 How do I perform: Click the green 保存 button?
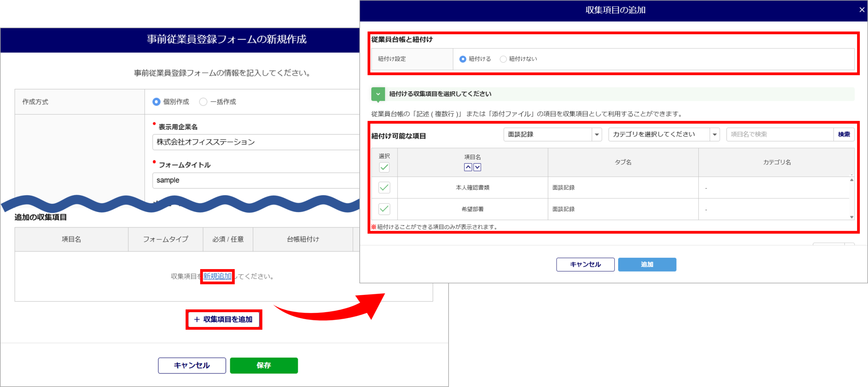pos(264,365)
